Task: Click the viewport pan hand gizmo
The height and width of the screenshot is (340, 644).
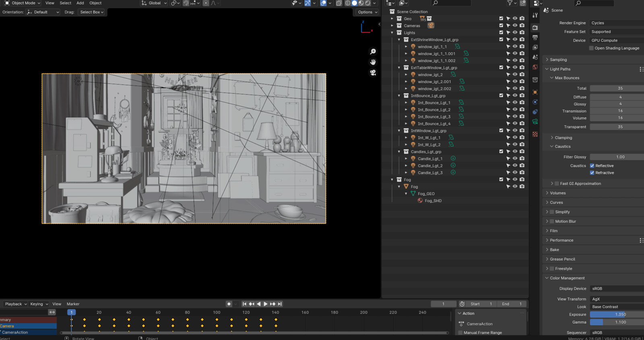Action: (373, 62)
